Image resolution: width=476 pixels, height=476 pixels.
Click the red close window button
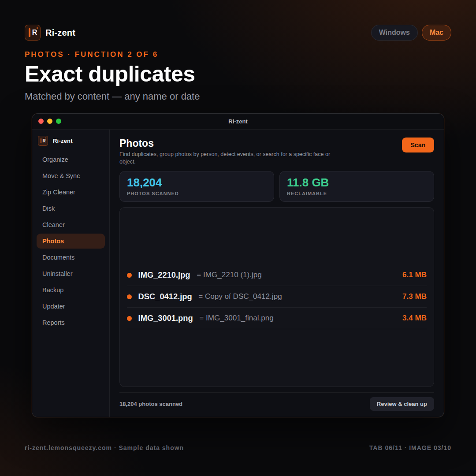coord(41,122)
